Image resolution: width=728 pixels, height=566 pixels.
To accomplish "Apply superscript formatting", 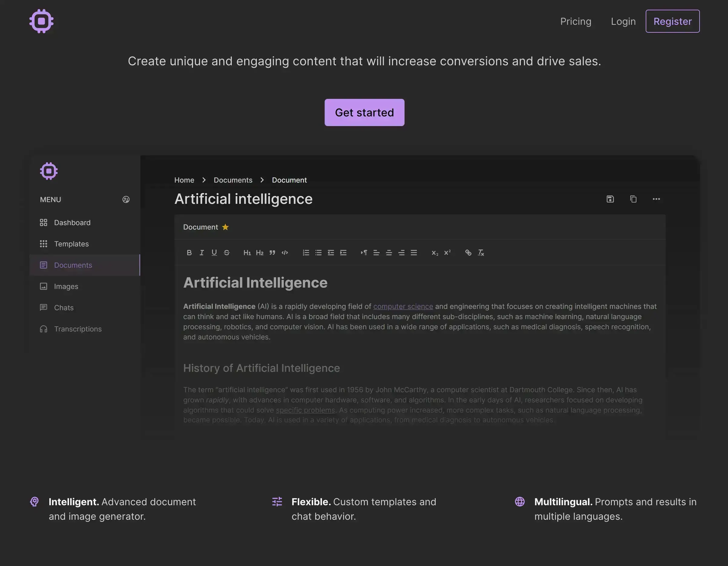I will pyautogui.click(x=447, y=252).
